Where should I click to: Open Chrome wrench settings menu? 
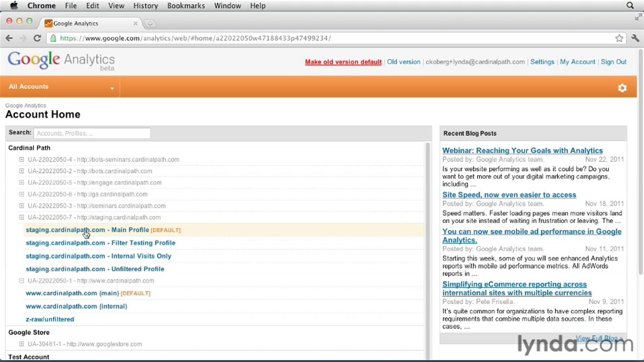[635, 38]
